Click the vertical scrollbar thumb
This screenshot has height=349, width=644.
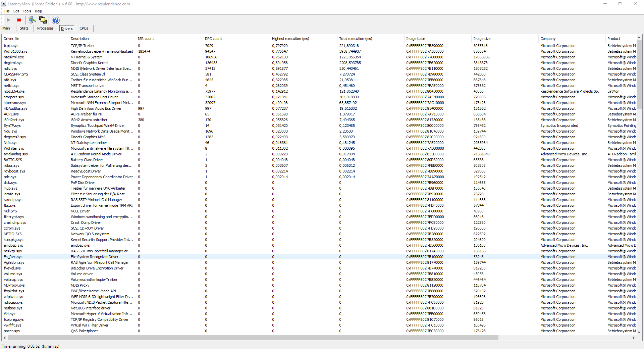pos(639,75)
